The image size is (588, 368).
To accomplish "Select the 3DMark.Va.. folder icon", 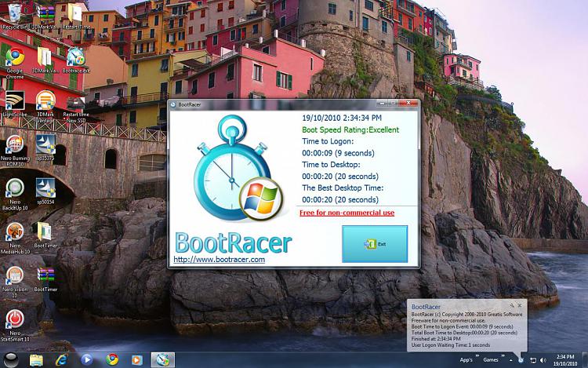I will click(x=45, y=60).
